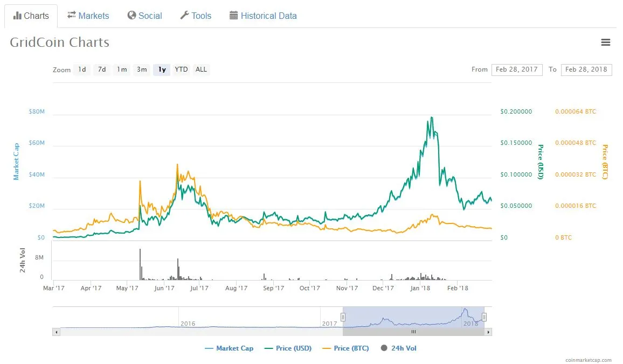Click the navigator right range handle
The height and width of the screenshot is (364, 623).
(484, 317)
